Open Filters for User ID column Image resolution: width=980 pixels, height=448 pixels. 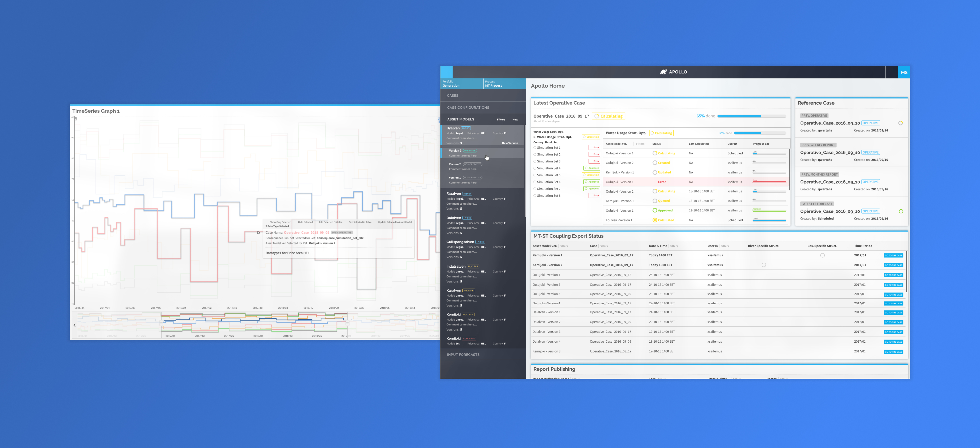coord(725,246)
